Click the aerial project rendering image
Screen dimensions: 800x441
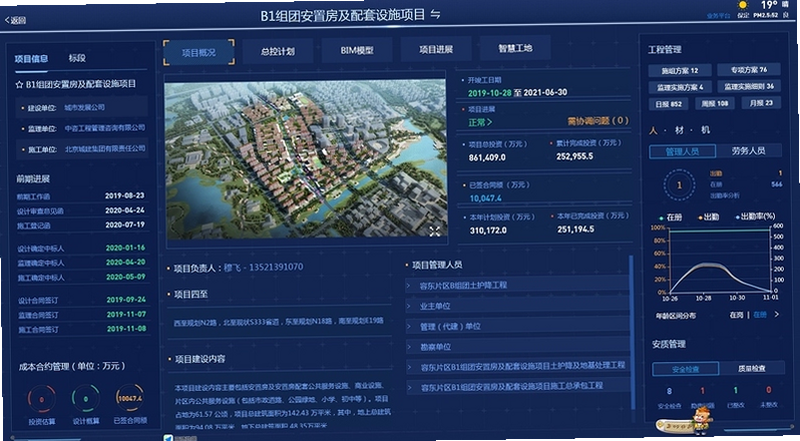[x=306, y=158]
